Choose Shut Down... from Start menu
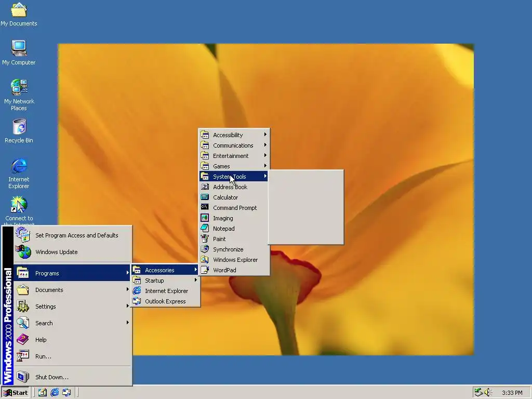 tap(72, 377)
